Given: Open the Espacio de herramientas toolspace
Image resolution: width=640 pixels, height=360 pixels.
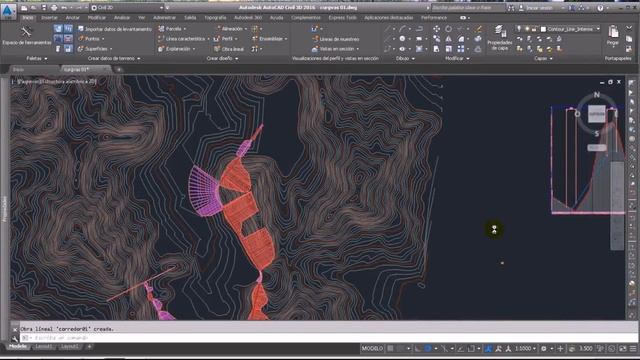Looking at the screenshot, I should 26,35.
